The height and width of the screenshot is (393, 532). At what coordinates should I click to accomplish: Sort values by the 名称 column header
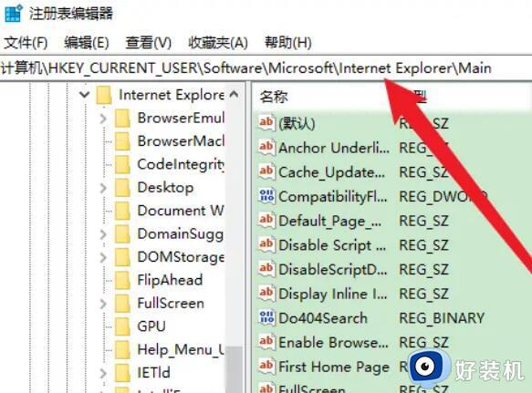(x=274, y=97)
